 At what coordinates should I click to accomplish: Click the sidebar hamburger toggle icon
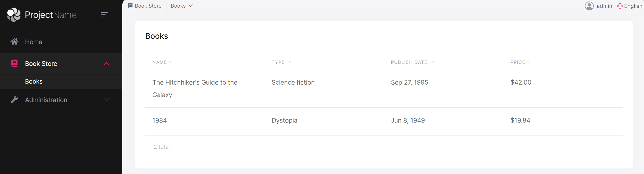point(104,14)
